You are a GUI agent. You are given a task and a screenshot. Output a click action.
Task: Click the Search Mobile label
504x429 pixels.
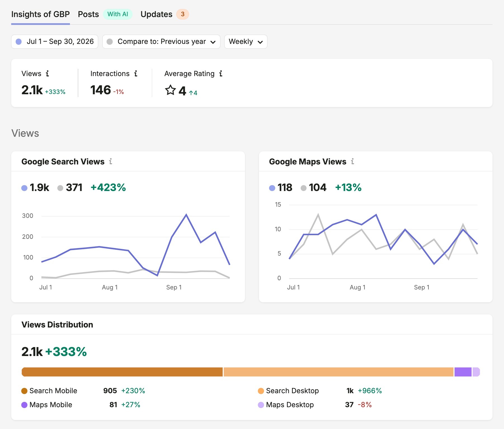coord(53,391)
